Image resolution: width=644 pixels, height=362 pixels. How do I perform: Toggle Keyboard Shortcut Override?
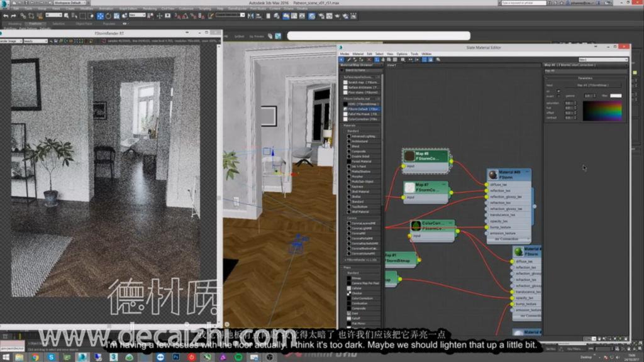(x=167, y=16)
